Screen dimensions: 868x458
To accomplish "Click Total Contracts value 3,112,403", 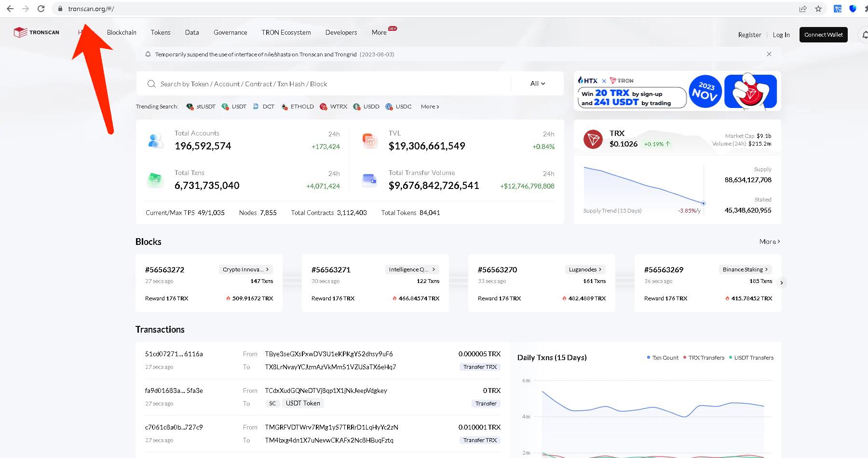I will point(352,213).
